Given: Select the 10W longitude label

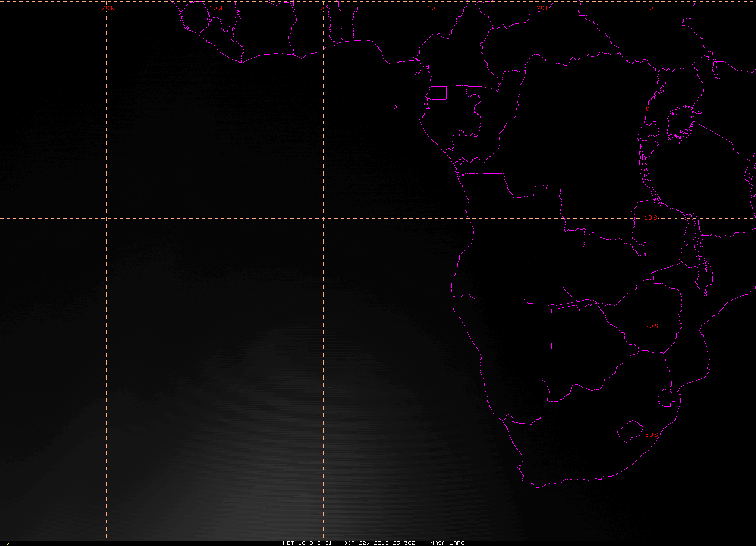Looking at the screenshot, I should pos(215,8).
